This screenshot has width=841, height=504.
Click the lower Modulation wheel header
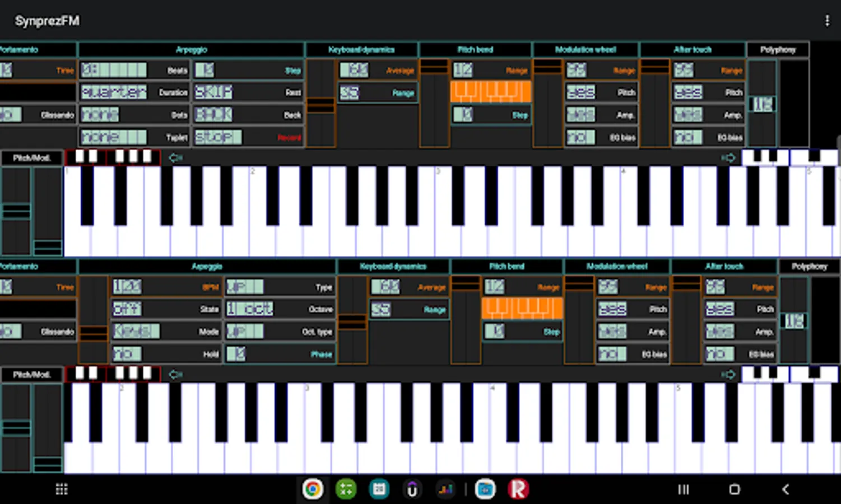617,267
